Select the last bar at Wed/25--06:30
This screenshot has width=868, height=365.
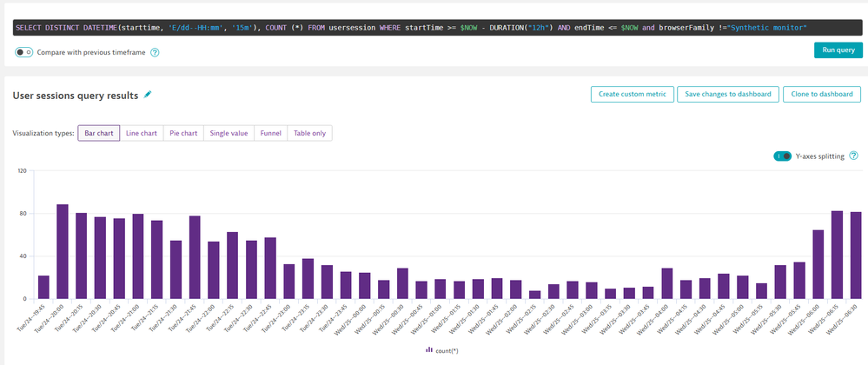pyautogui.click(x=855, y=255)
